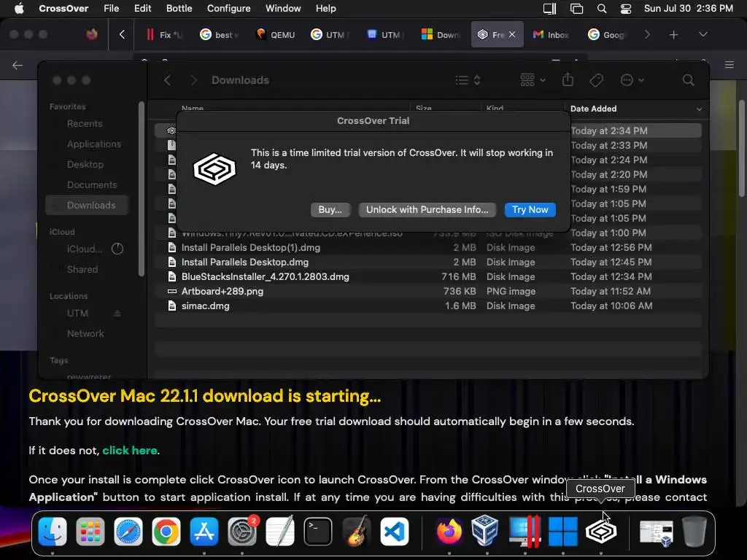Open Finder action ellipsis dropdown

point(632,80)
